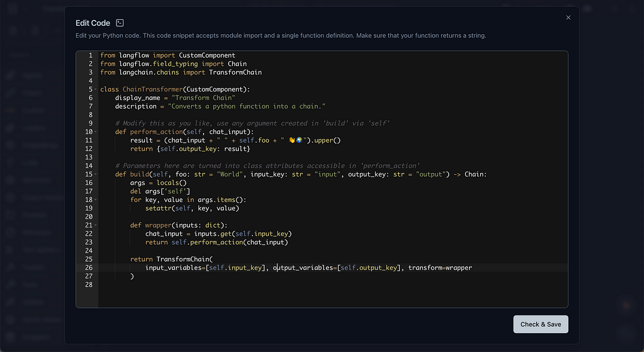Click the 'Parameters here' comment line
Viewport: 644px width, 352px height.
pos(267,166)
